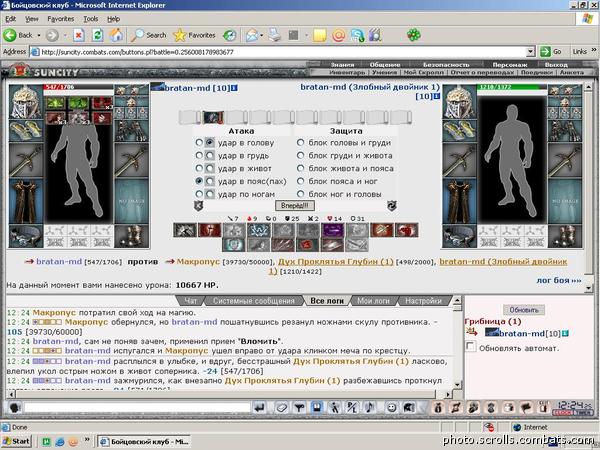Click the Бойцовский клуб taskbar button
Image resolution: width=600 pixels, height=450 pixels.
[145, 441]
